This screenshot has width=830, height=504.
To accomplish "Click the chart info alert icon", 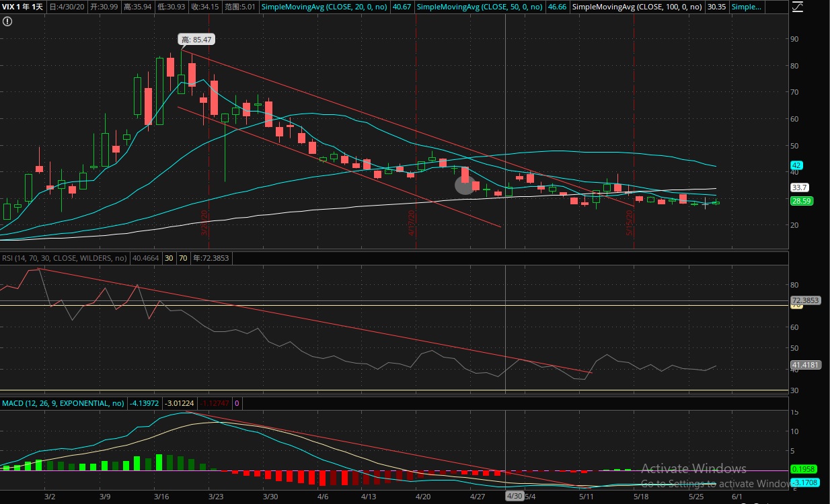I will 7,22.
